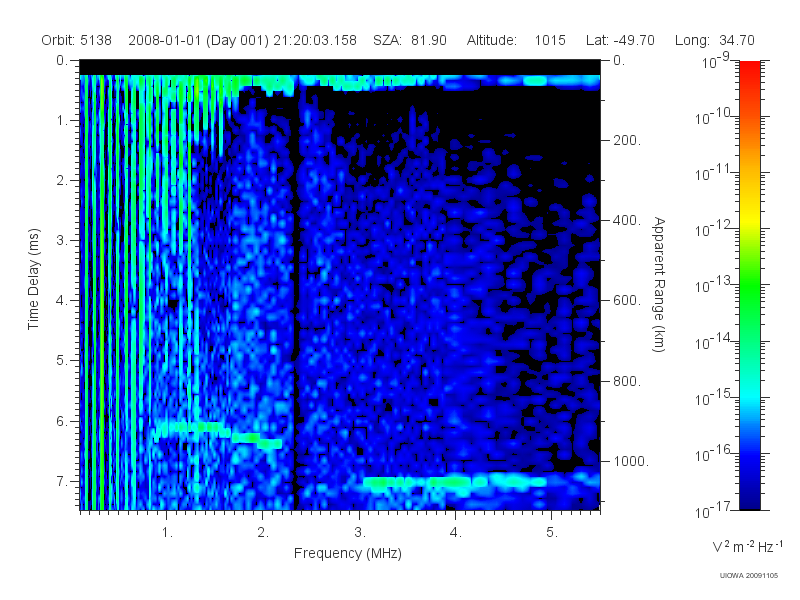800x600 pixels.
Task: Click the 'Apparent Range (km)' axis title
Action: click(659, 284)
